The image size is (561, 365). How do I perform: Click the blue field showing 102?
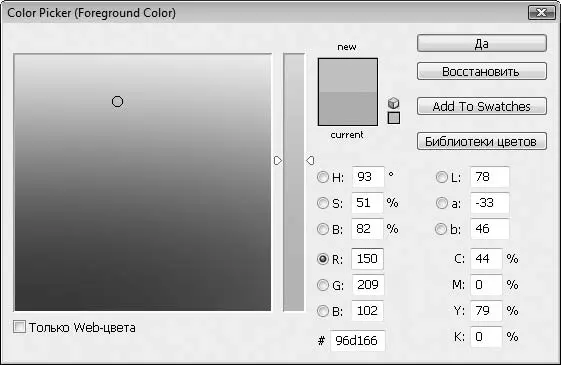tap(367, 311)
